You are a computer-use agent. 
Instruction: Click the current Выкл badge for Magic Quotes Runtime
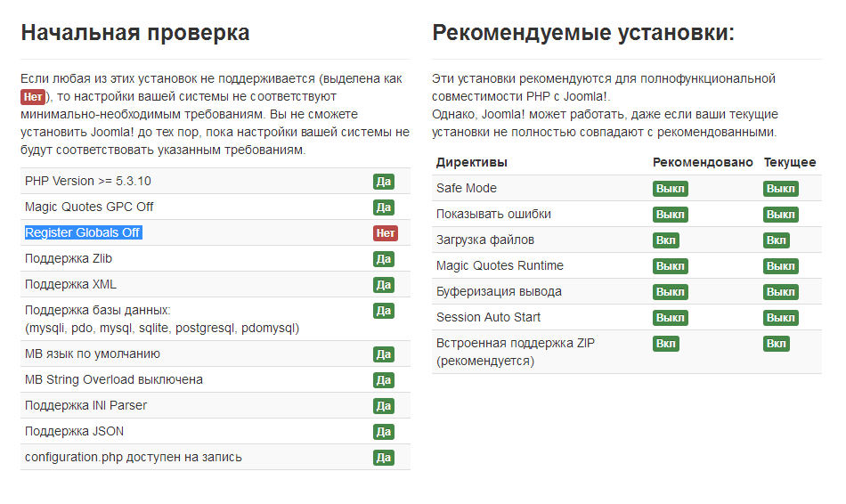(x=781, y=266)
